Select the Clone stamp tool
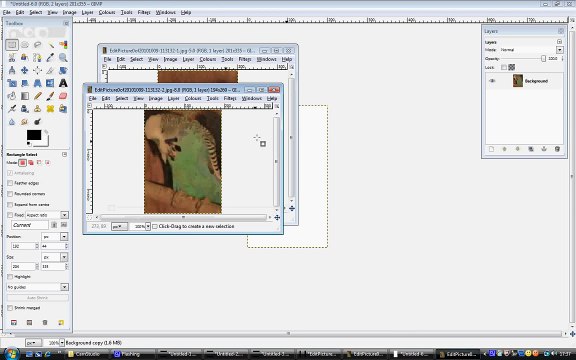This screenshot has height=360, width=576. [37, 109]
